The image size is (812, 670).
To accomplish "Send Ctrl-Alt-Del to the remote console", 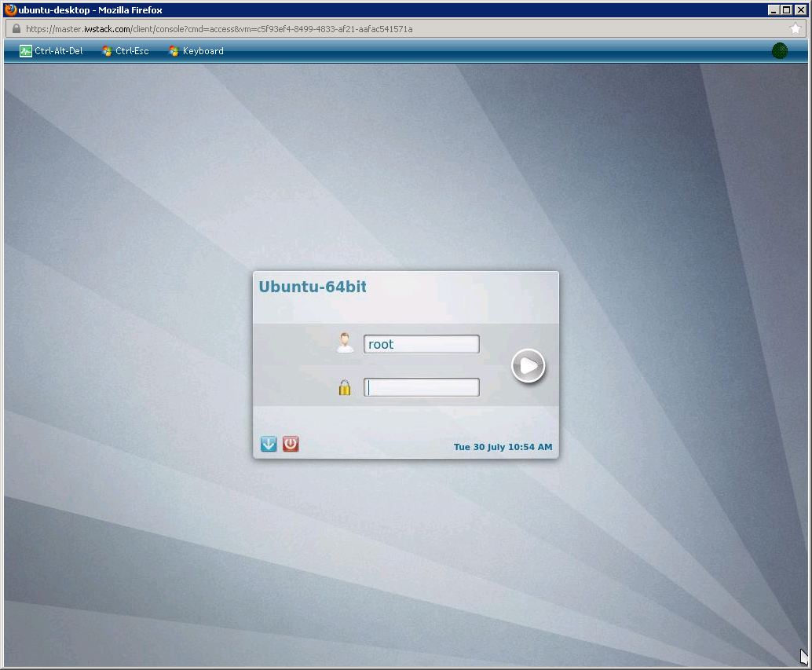I will click(51, 51).
